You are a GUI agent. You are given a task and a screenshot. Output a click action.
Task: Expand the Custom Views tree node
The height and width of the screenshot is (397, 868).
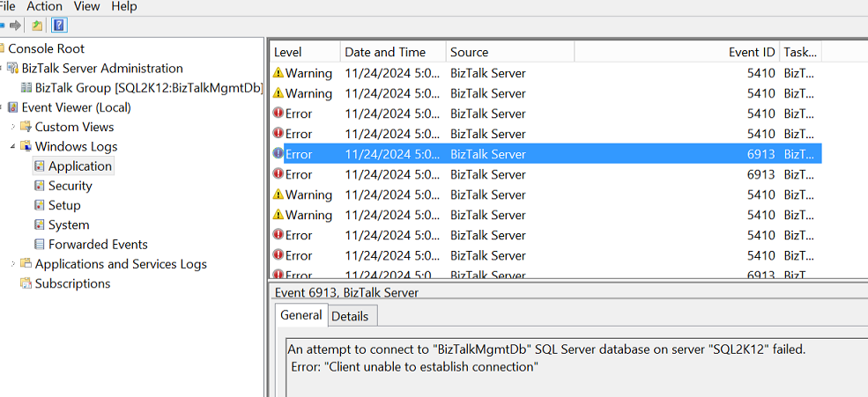13,127
